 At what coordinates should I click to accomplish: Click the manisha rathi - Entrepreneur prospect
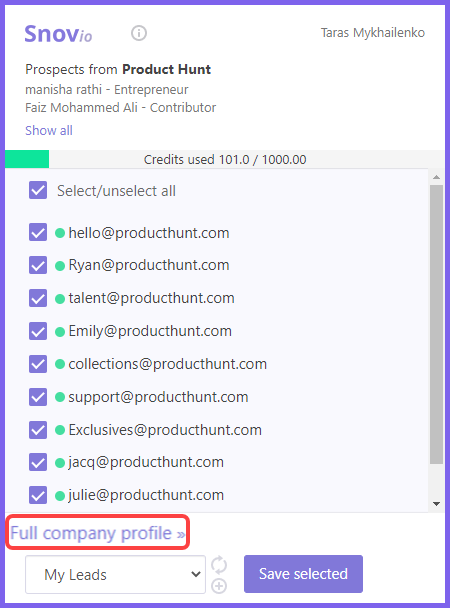107,90
